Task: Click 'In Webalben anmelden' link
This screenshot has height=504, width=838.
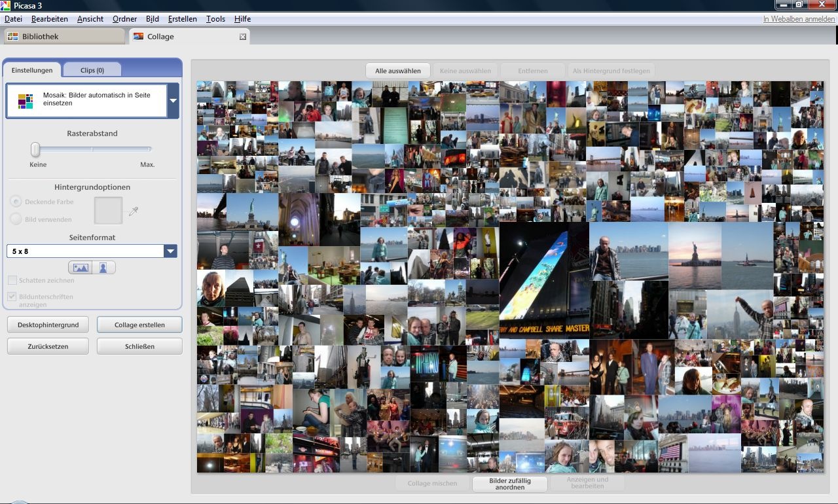Action: pos(799,19)
